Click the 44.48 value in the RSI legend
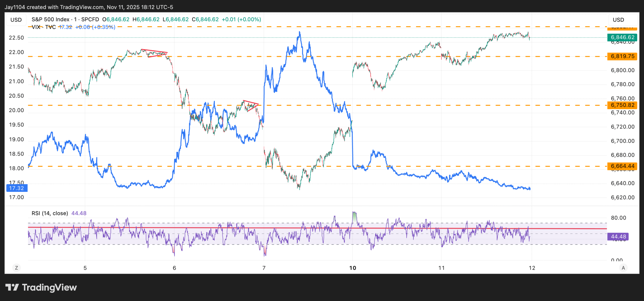644x301 pixels. 79,213
